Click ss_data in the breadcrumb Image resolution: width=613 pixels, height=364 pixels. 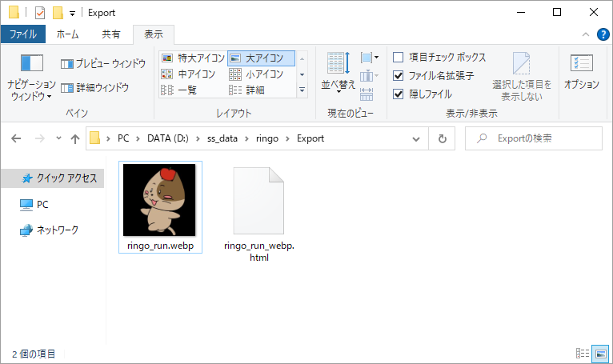pyautogui.click(x=222, y=138)
